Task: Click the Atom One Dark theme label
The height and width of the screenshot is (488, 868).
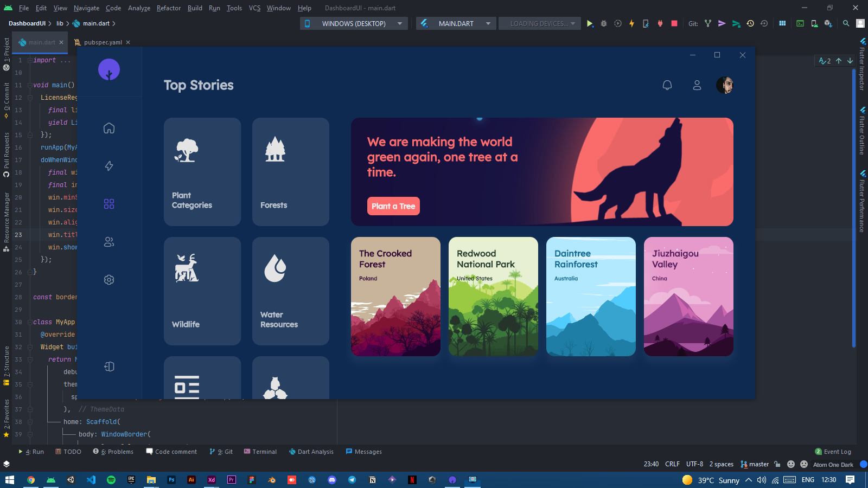Action: [x=833, y=465]
